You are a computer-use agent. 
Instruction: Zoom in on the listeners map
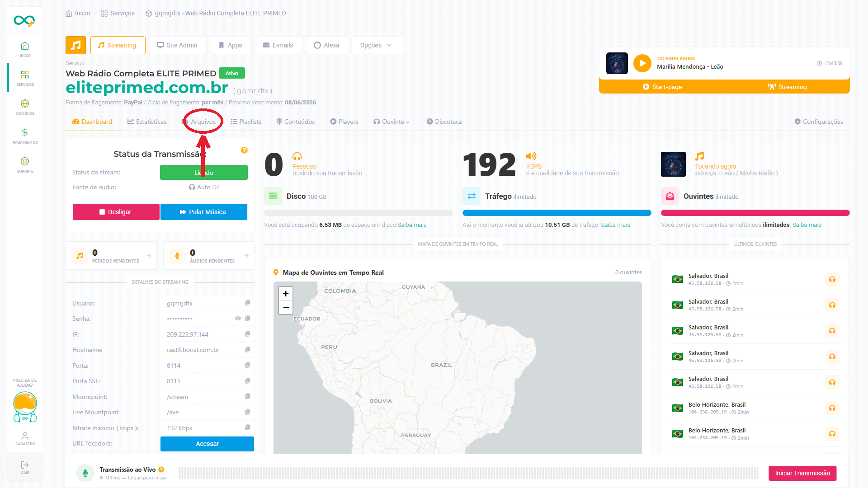286,294
